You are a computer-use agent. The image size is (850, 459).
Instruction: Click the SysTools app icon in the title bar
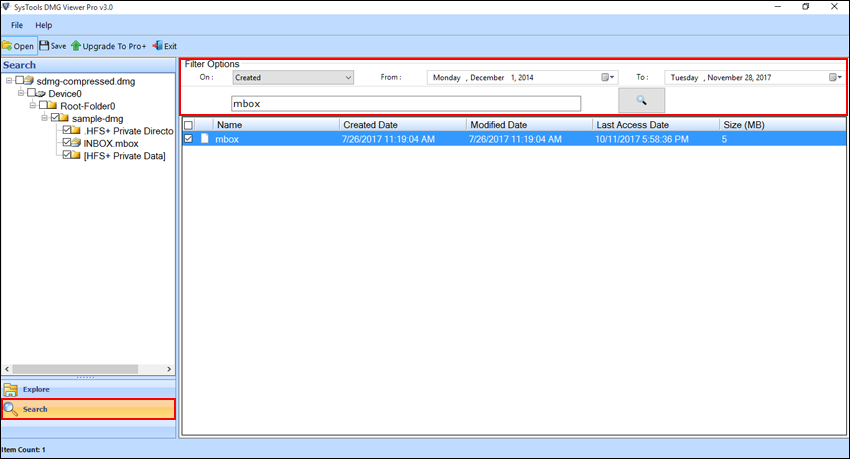click(7, 7)
